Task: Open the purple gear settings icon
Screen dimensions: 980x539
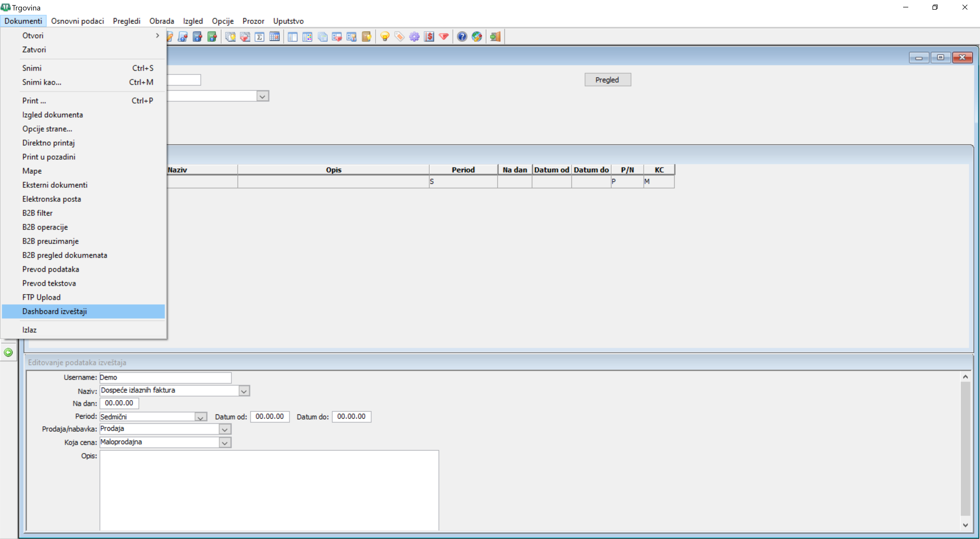Action: 414,37
